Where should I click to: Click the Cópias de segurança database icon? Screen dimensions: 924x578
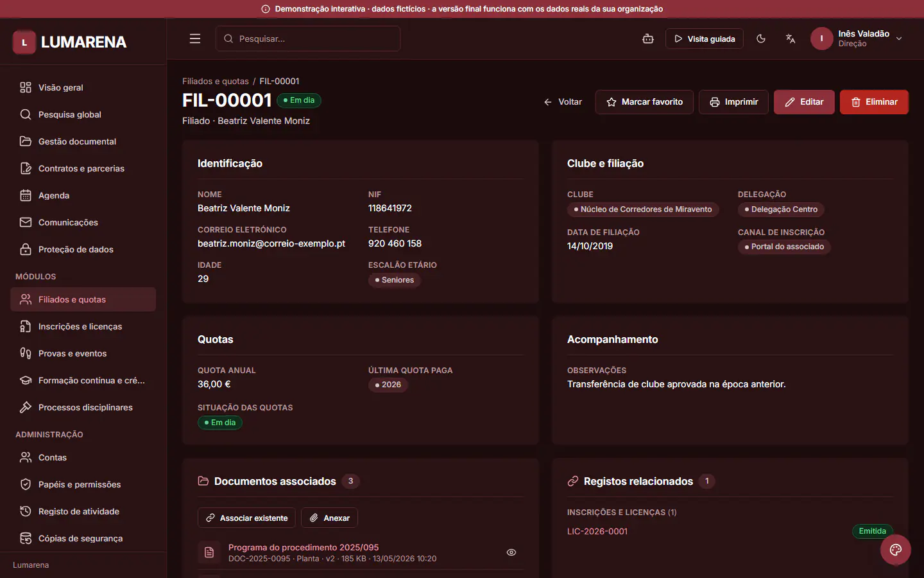[x=26, y=538]
